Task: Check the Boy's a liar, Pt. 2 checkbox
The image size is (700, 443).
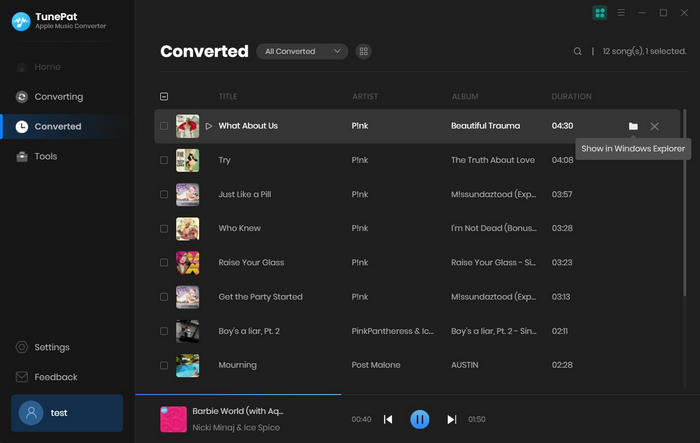Action: pyautogui.click(x=164, y=331)
